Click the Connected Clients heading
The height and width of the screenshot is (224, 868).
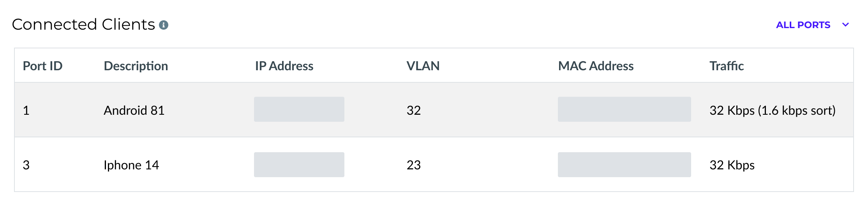[x=84, y=24]
